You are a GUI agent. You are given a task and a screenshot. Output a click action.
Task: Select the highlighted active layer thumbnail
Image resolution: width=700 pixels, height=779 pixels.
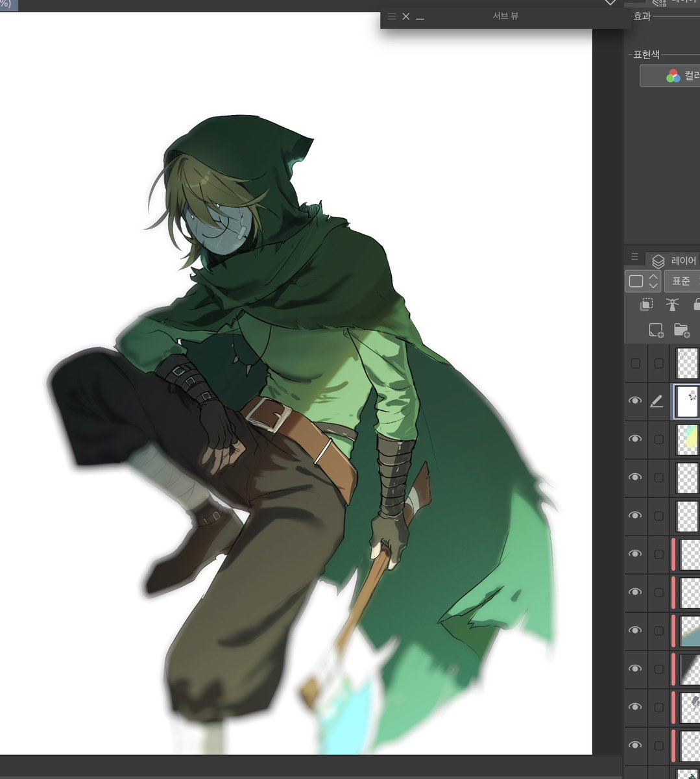point(687,401)
